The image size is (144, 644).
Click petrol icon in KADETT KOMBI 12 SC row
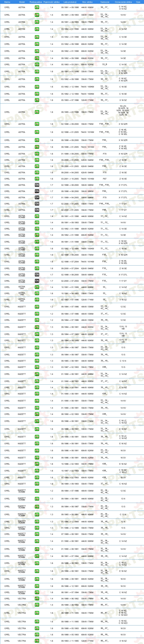(x=37, y=491)
